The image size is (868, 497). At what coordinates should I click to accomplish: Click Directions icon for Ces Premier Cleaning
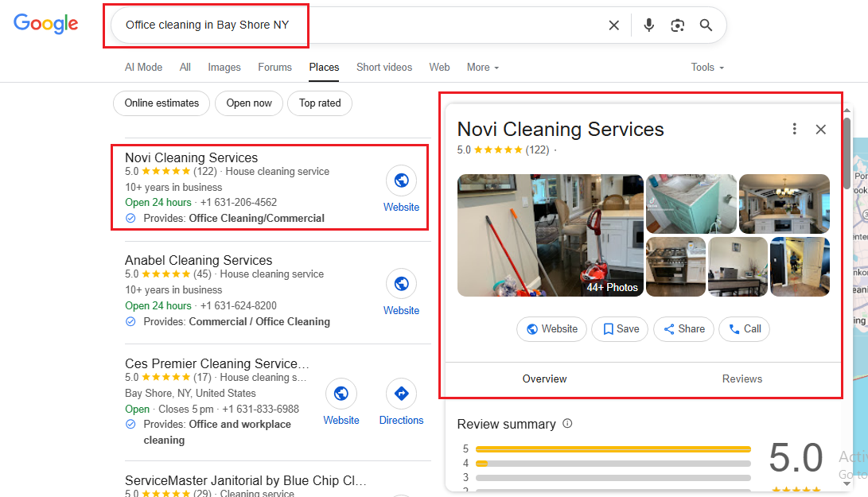[x=401, y=394]
